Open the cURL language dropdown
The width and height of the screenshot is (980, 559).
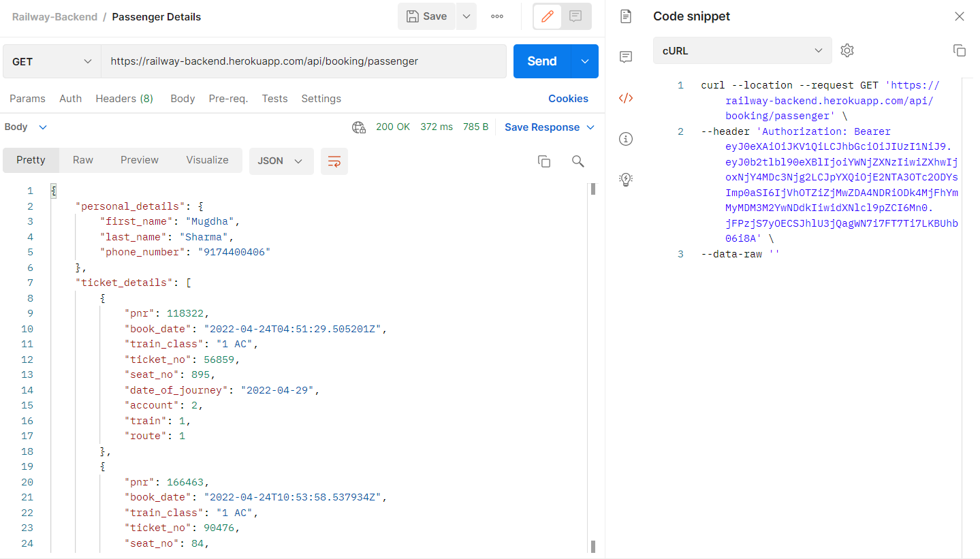742,50
